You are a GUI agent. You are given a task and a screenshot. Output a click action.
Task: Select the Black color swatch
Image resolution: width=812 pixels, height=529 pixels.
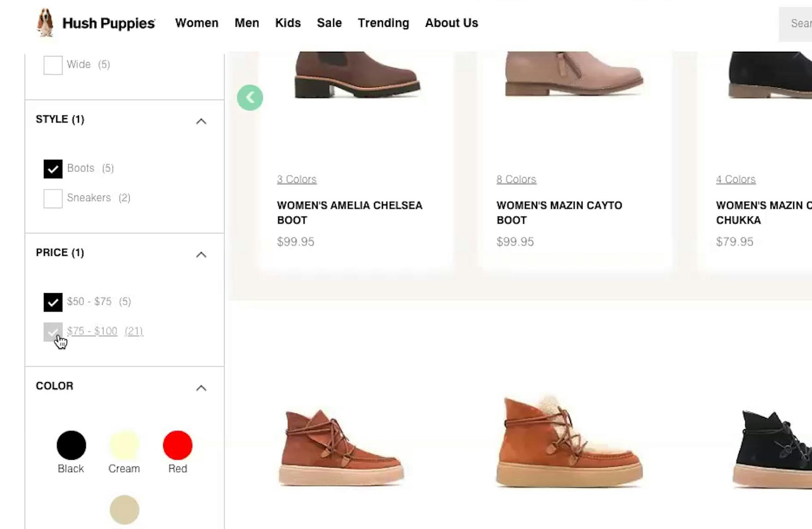click(x=71, y=445)
